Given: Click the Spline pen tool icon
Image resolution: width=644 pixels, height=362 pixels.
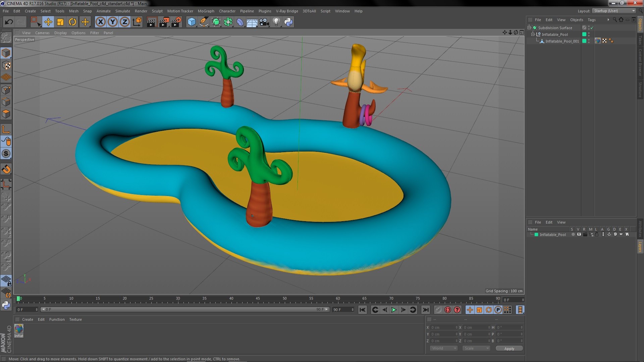Looking at the screenshot, I should click(204, 22).
